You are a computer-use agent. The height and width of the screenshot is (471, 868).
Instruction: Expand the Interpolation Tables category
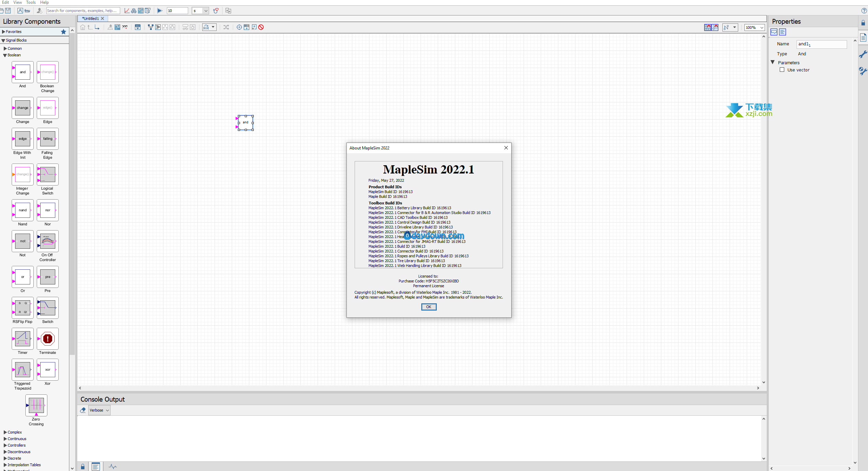(5, 465)
